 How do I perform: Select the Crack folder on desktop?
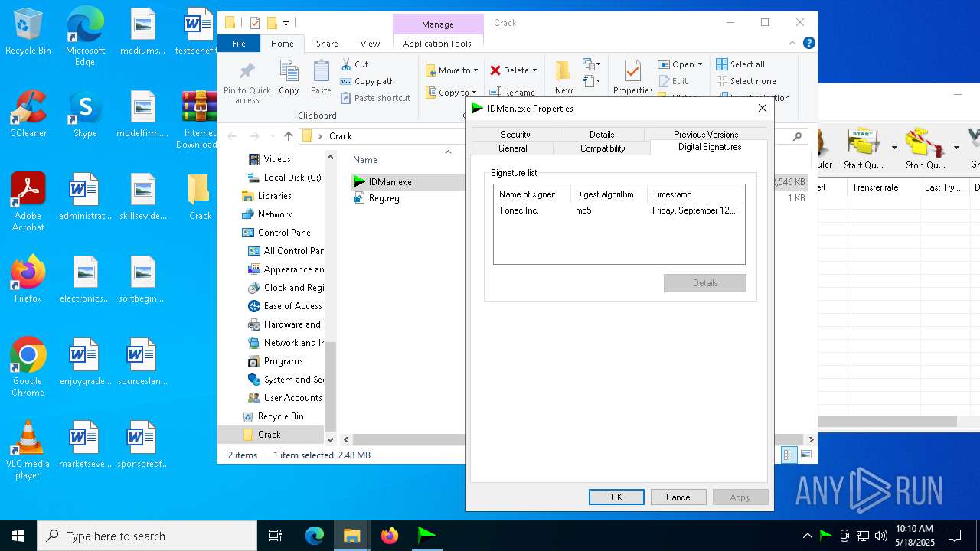tap(200, 197)
